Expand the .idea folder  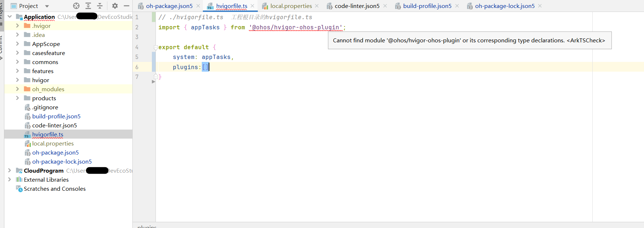tap(17, 35)
